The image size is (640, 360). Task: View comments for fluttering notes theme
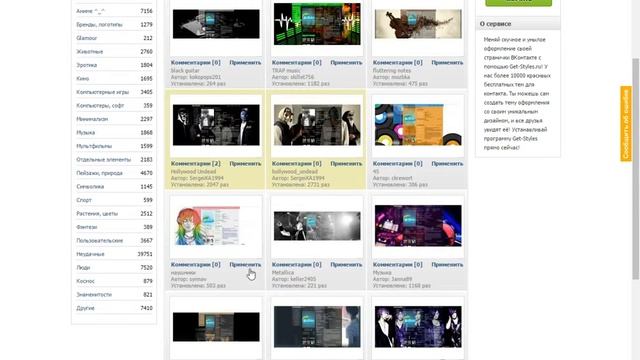tap(398, 62)
